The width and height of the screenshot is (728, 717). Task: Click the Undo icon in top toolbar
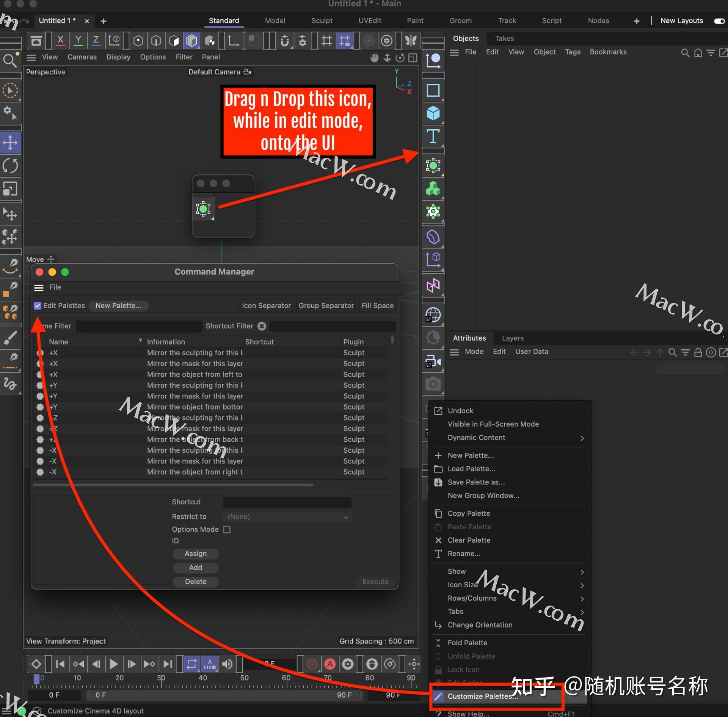coord(36,41)
